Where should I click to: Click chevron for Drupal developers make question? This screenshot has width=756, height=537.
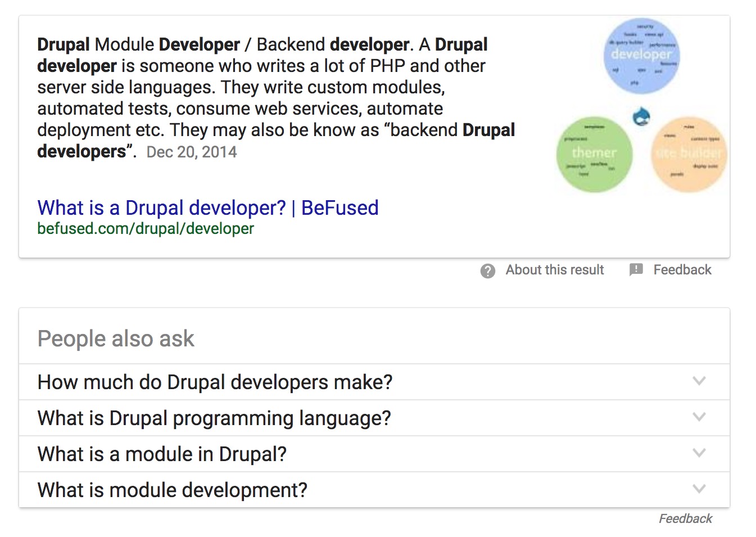pos(699,381)
